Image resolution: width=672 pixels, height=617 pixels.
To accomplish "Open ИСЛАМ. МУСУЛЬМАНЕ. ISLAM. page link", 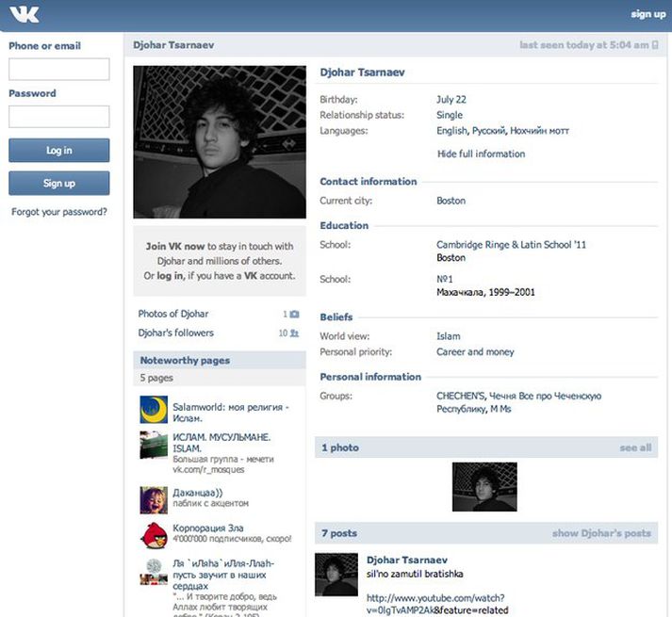I will tap(221, 443).
